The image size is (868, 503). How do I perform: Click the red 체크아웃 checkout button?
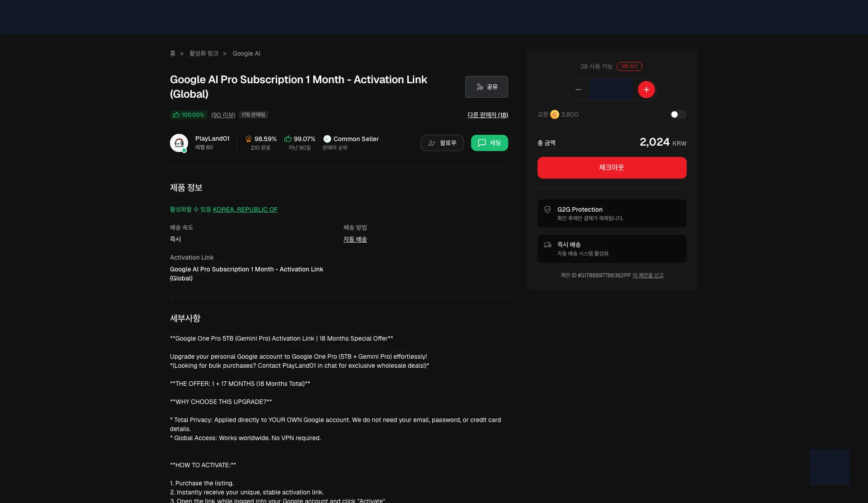click(x=612, y=168)
